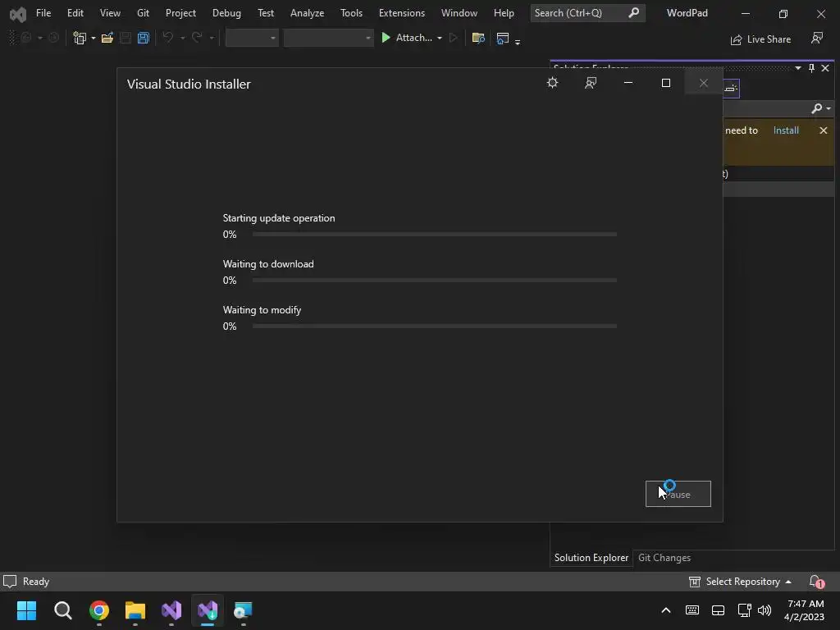This screenshot has width=840, height=630.
Task: Click the Navigate Forward toolbar icon
Action: coord(53,38)
